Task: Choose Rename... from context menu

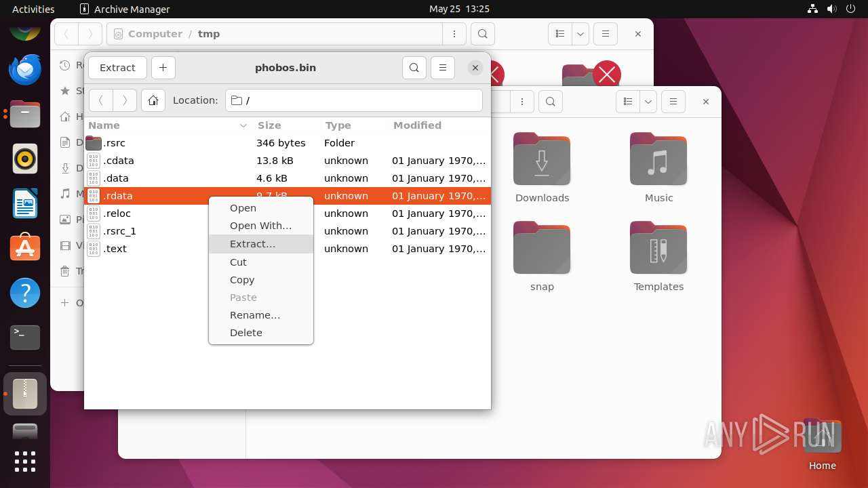Action: pyautogui.click(x=261, y=315)
